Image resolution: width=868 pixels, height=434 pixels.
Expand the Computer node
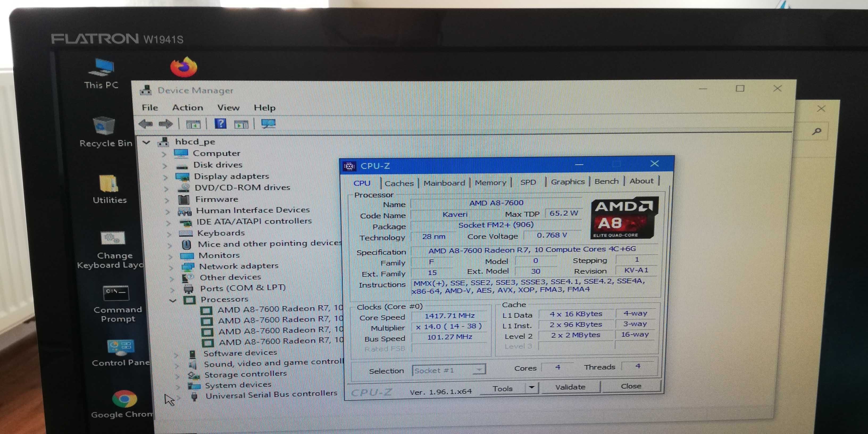[164, 154]
